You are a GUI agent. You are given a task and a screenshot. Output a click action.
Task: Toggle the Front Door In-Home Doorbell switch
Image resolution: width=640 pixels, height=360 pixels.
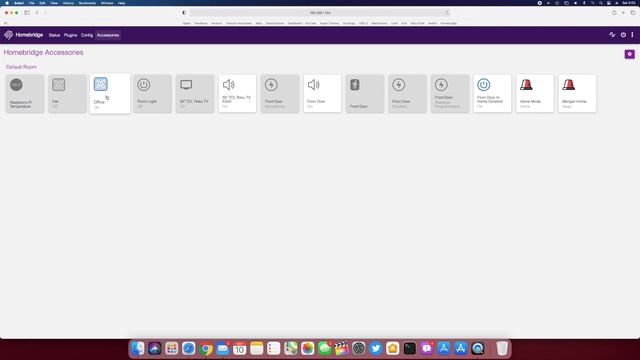tap(492, 93)
